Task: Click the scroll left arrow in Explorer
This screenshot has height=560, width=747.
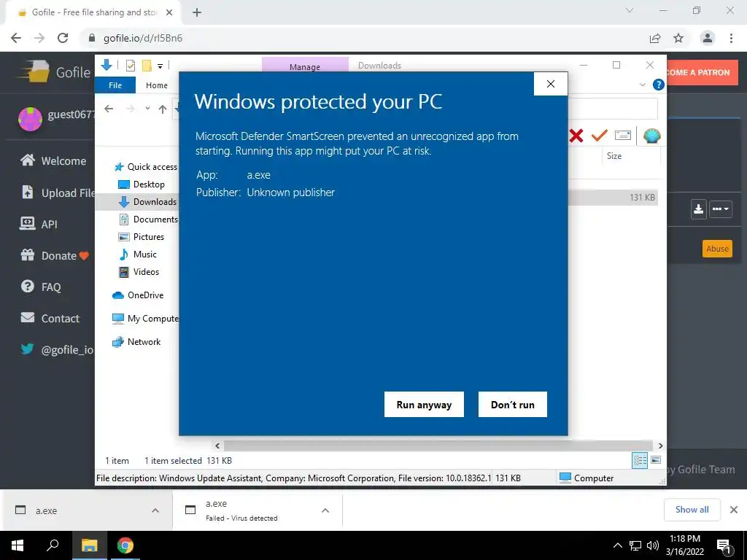Action: click(217, 446)
